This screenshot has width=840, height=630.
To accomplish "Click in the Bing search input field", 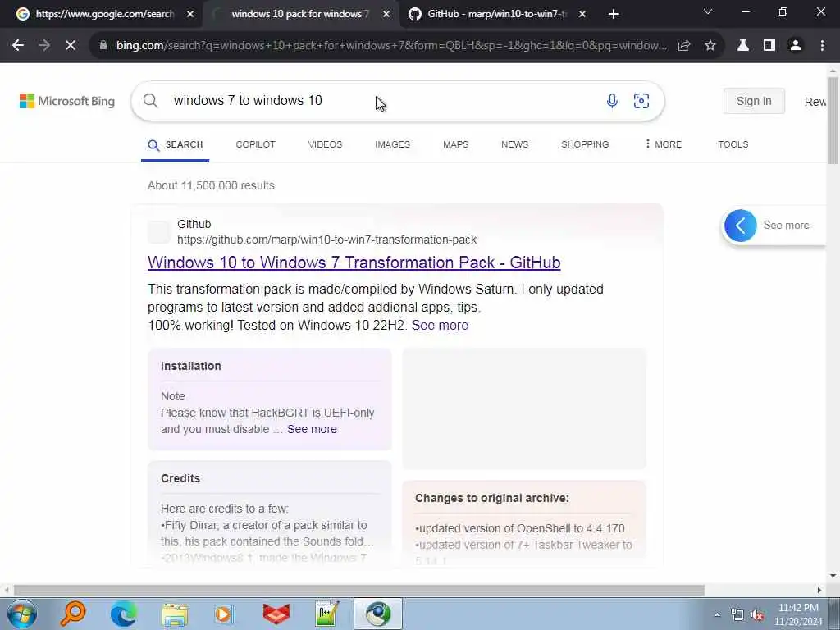I will (381, 101).
